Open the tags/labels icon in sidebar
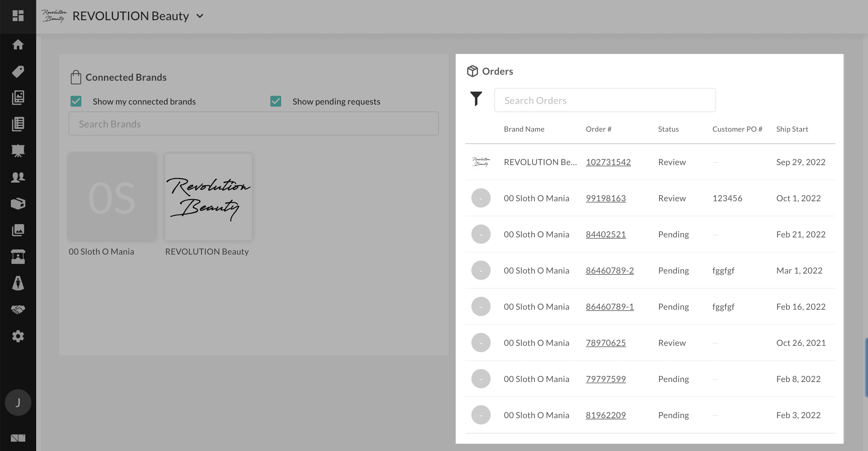 pyautogui.click(x=18, y=71)
